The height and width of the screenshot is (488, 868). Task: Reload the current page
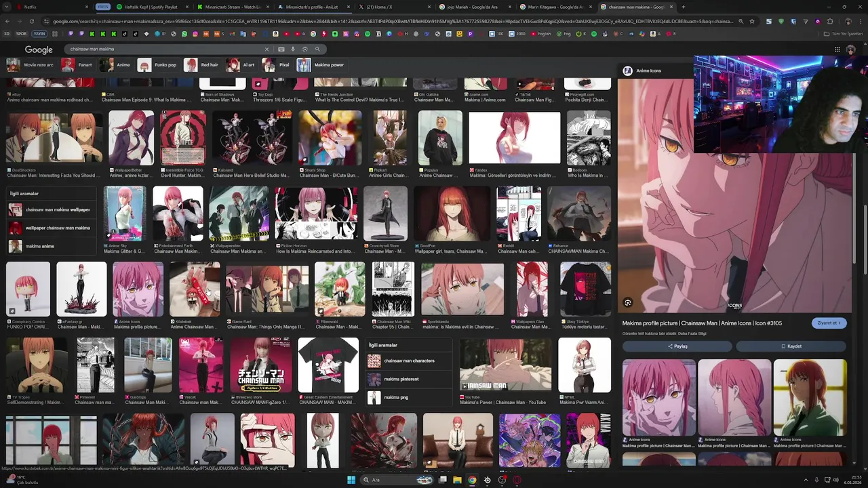[31, 21]
